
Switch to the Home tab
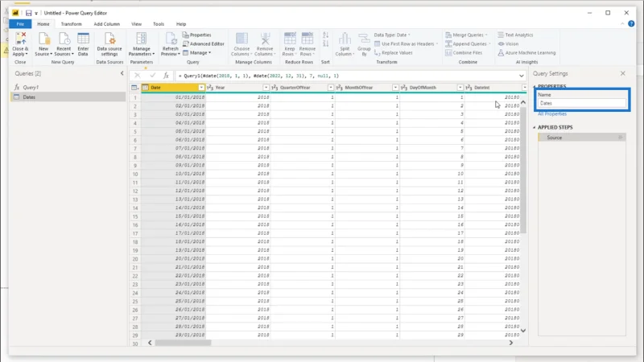pos(43,24)
